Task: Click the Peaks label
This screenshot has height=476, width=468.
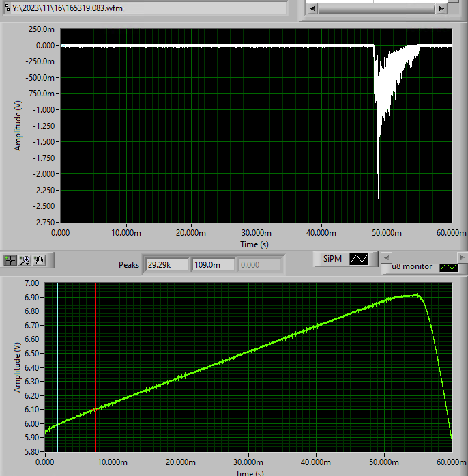Action: pyautogui.click(x=129, y=265)
